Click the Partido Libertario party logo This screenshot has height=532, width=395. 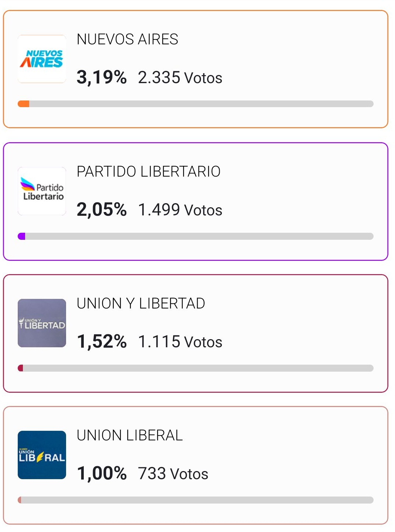(x=42, y=191)
